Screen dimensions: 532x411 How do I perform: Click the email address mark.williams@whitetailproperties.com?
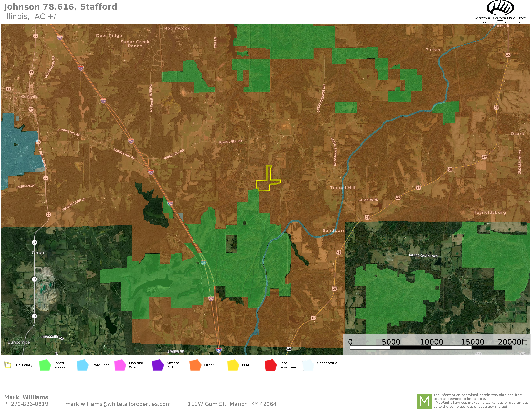click(118, 404)
